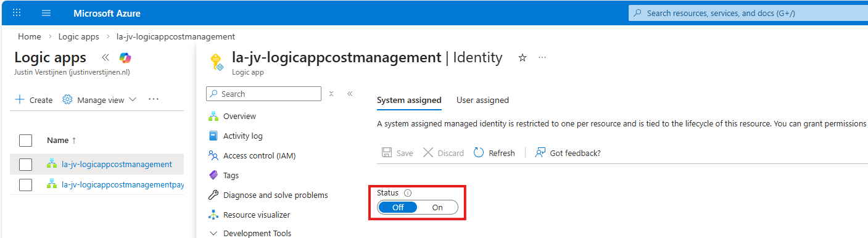Image resolution: width=868 pixels, height=238 pixels.
Task: Set Status toggle to Off
Action: click(x=398, y=207)
